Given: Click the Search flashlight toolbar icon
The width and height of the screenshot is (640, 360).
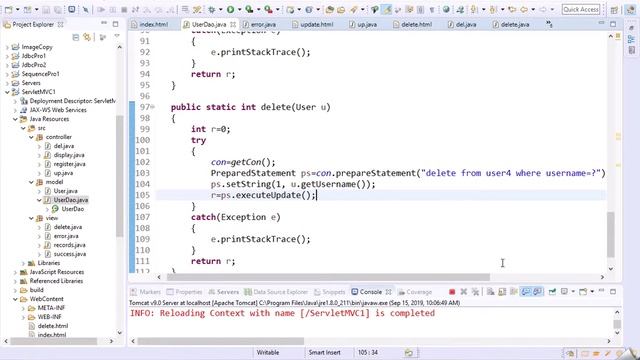Looking at the screenshot, I should click(353, 9).
